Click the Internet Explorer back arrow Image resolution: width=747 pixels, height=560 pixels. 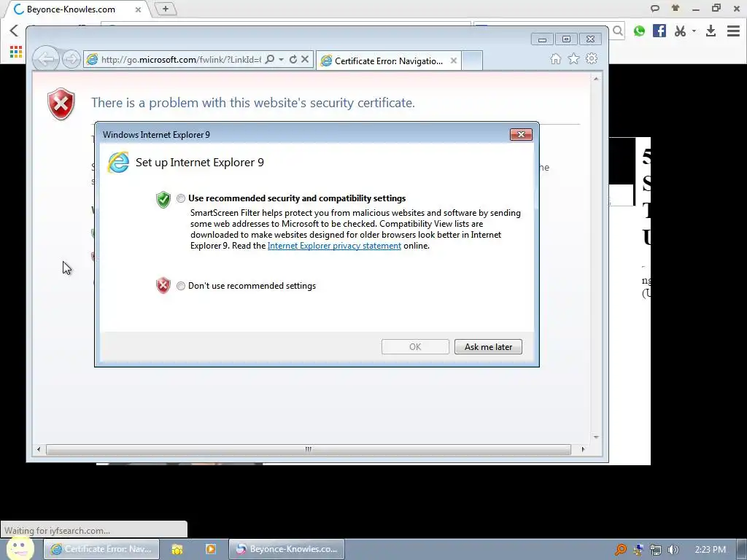pos(46,60)
